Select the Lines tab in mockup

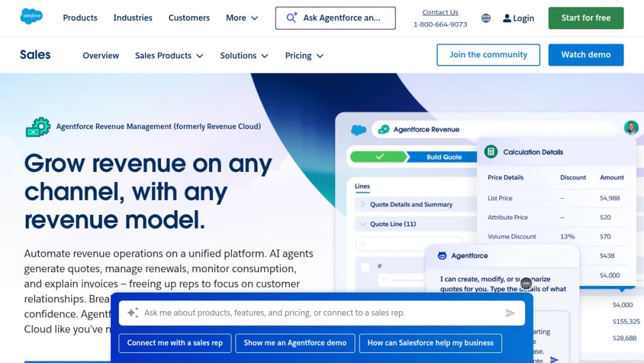363,186
